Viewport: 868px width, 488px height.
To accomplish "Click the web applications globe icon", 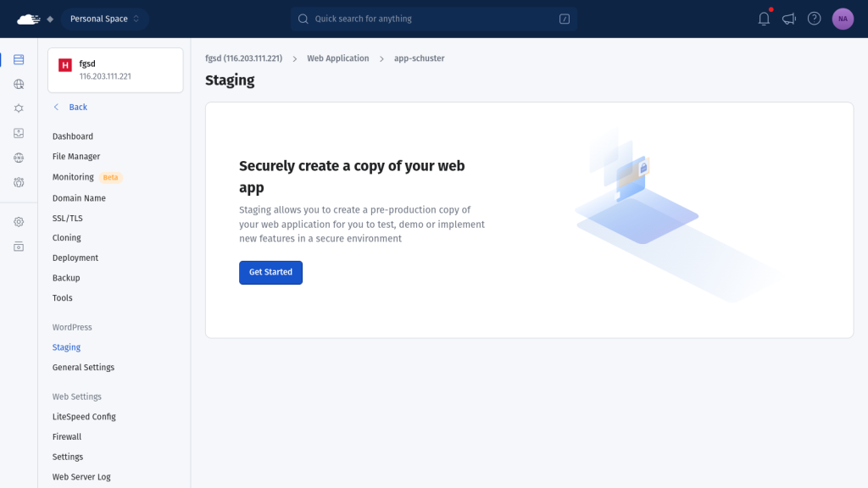I will tap(19, 84).
